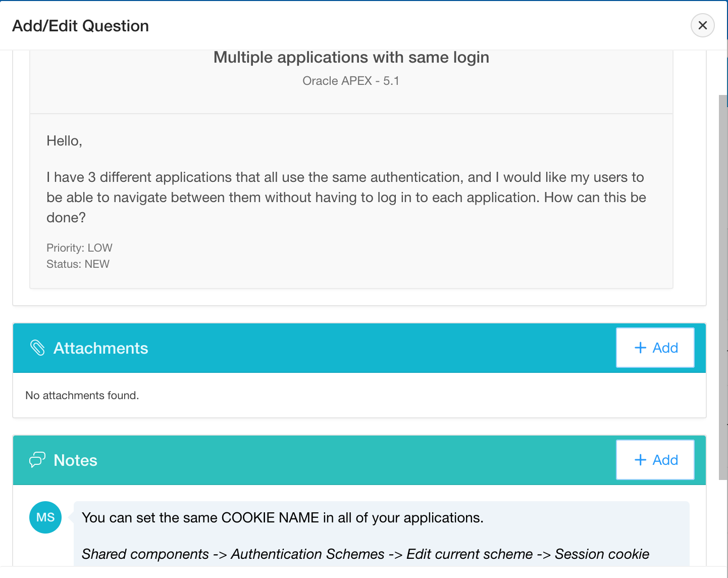
Task: Click the MS user avatar
Action: [45, 517]
